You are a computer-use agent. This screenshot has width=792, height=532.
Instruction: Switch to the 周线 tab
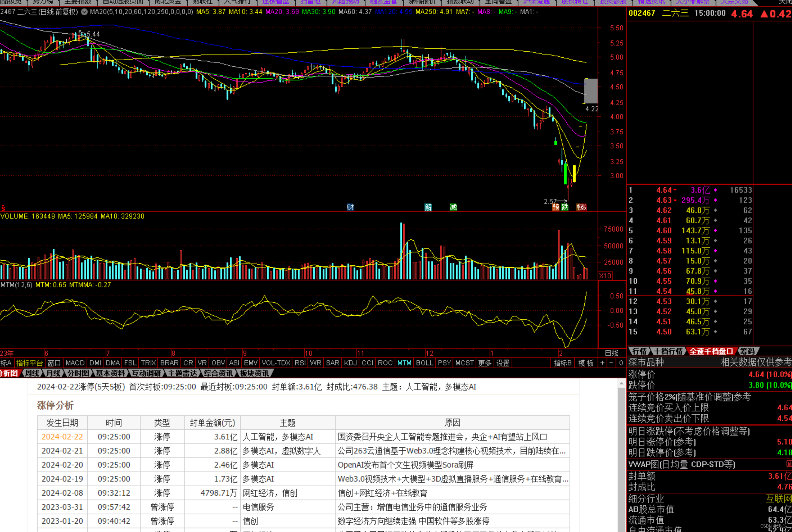click(x=32, y=373)
